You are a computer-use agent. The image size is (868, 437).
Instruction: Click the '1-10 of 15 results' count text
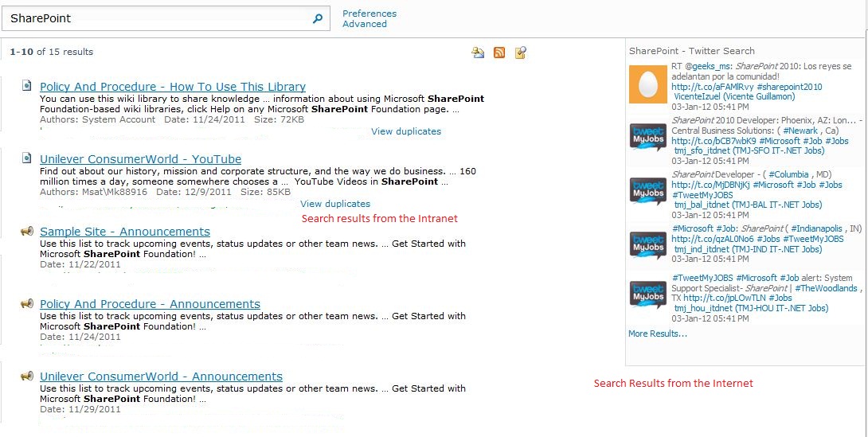click(52, 52)
